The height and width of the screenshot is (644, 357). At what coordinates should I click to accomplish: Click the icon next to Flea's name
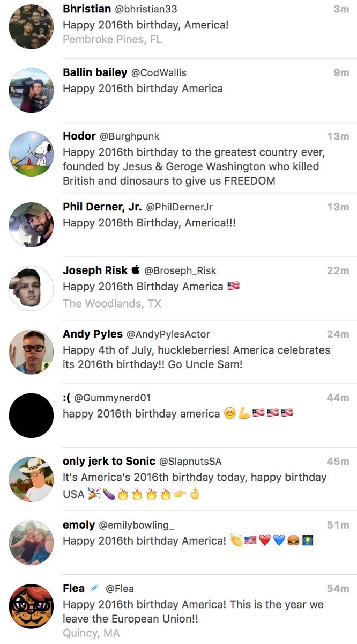pyautogui.click(x=95, y=589)
